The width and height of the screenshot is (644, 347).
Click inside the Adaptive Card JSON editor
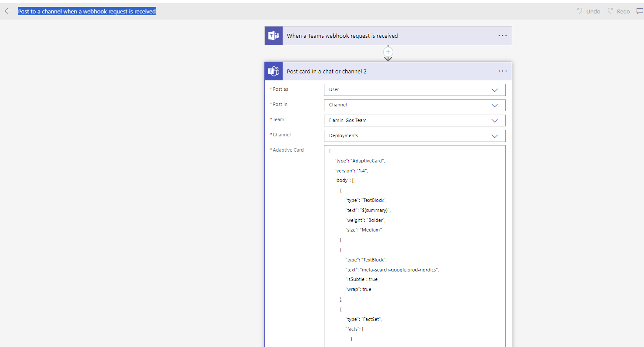click(415, 246)
